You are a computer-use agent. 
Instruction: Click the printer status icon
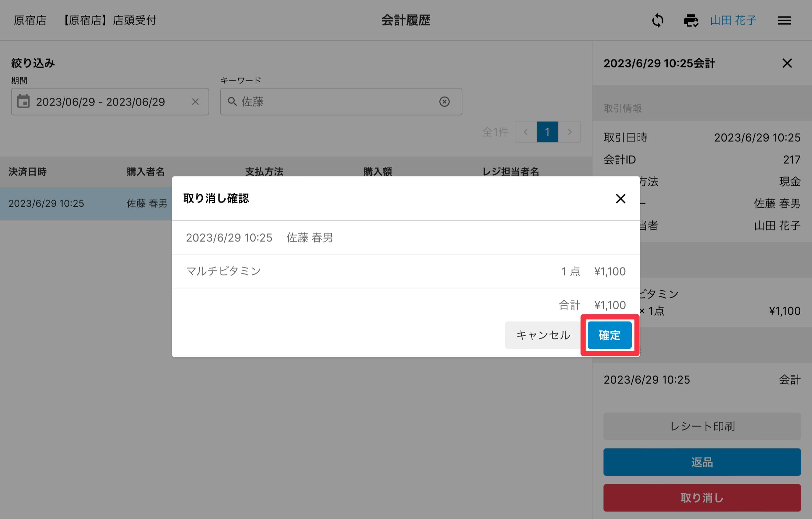click(x=691, y=21)
